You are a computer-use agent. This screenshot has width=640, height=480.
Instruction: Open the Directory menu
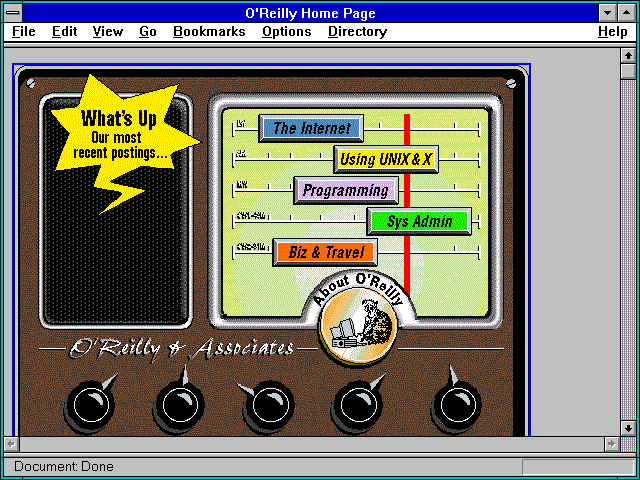(x=358, y=32)
